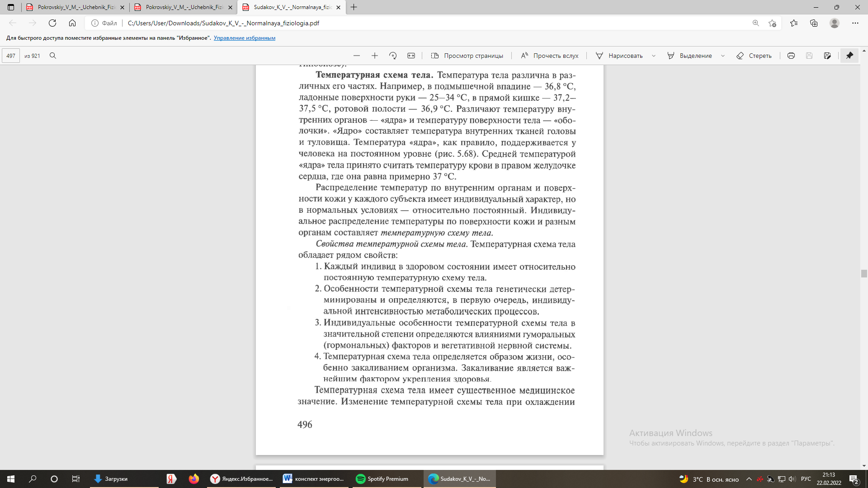Open Просмотр страницы view options
This screenshot has width=868, height=488.
tap(467, 56)
